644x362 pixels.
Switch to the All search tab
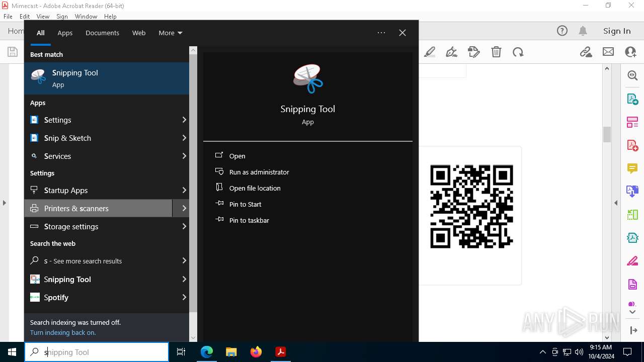click(41, 33)
